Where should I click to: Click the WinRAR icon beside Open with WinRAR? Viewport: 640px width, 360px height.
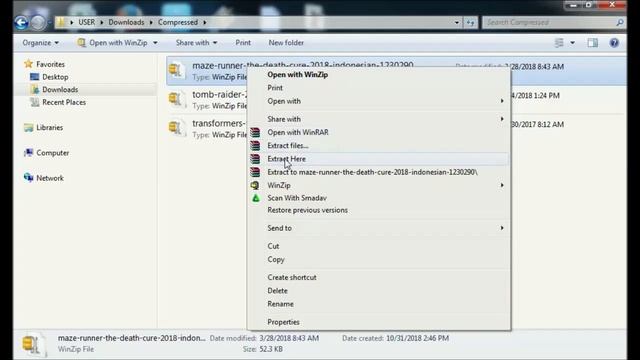coord(255,132)
